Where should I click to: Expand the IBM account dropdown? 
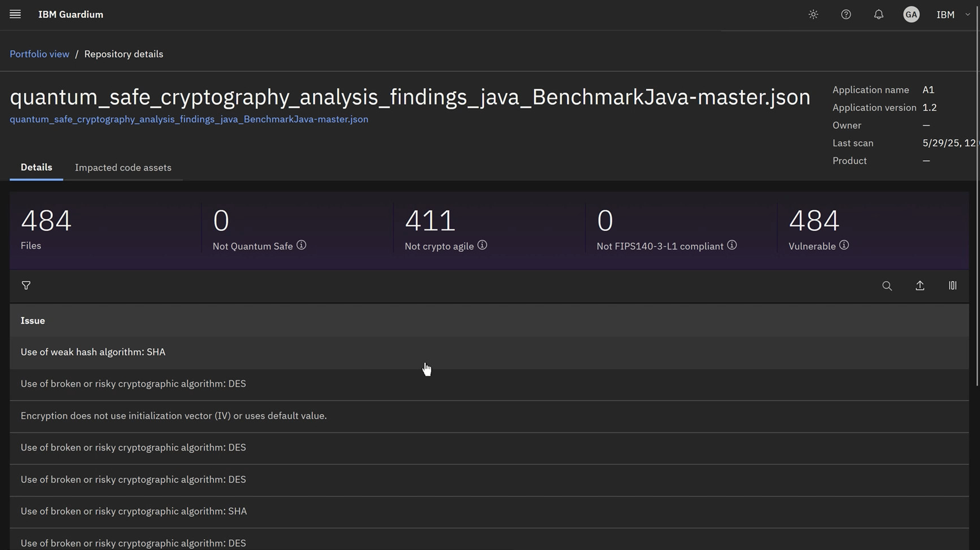pos(953,14)
